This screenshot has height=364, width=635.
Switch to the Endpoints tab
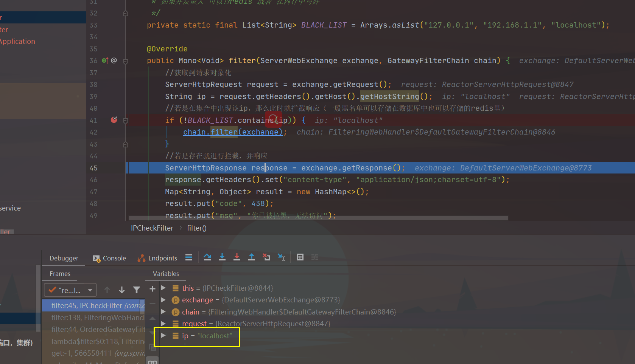pos(157,258)
